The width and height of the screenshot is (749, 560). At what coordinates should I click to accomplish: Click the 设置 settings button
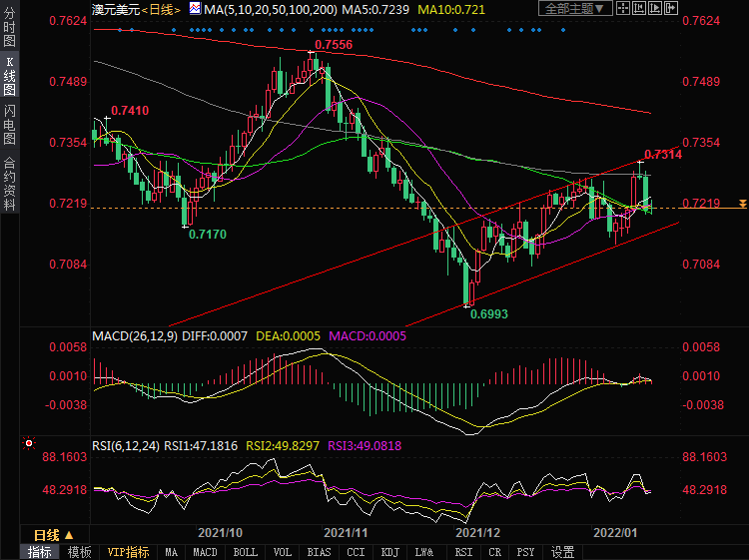coord(563,552)
